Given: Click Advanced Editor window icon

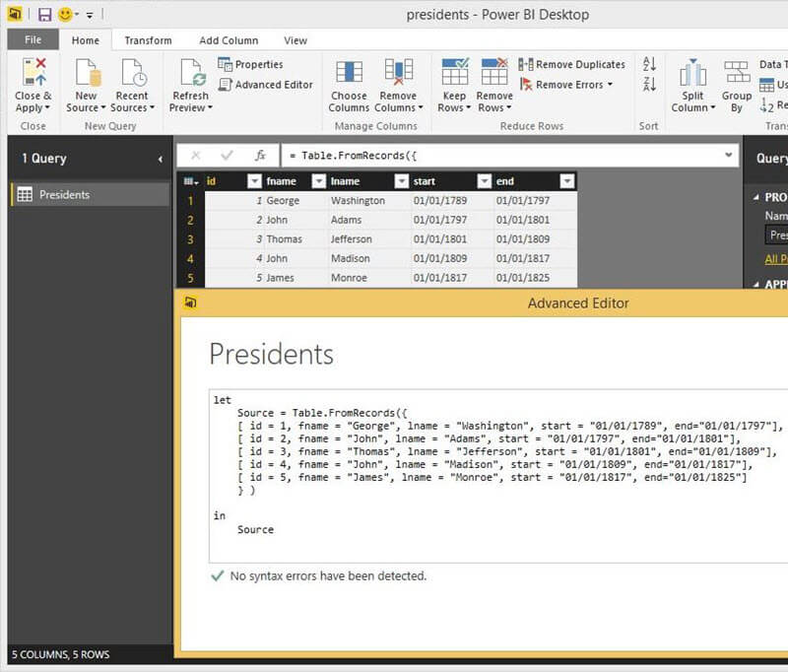Looking at the screenshot, I should click(191, 302).
